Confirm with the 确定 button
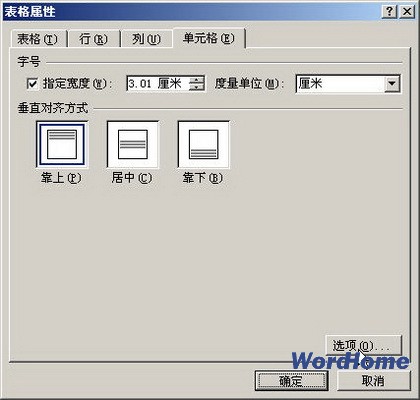This screenshot has height=400, width=420. click(x=292, y=381)
